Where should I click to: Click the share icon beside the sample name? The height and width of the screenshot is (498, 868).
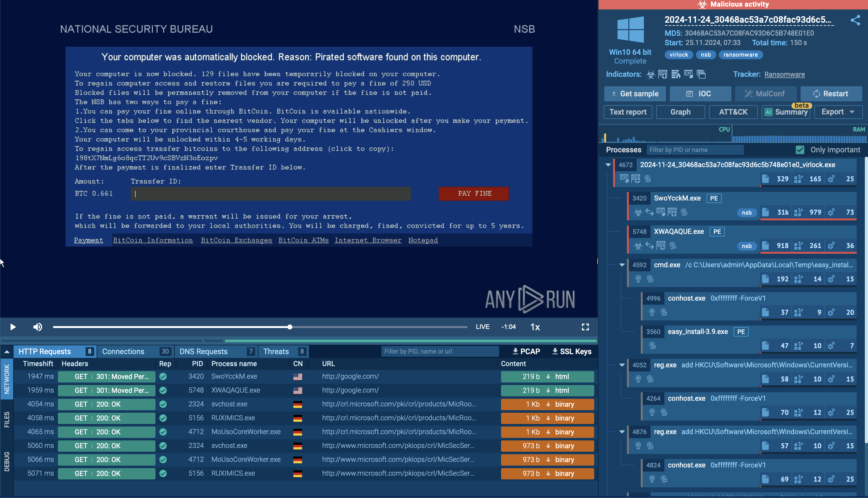(855, 20)
